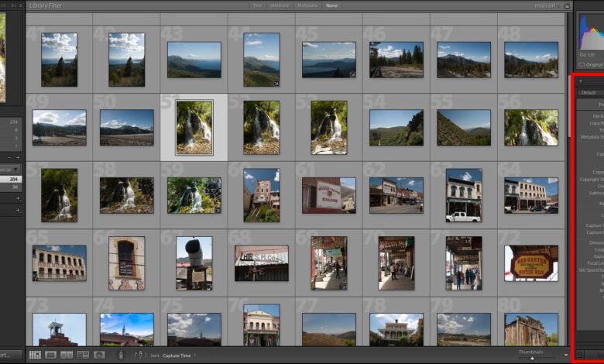Select steep hillside photo 55
Image resolution: width=604 pixels, height=364 pixels.
pos(464,128)
